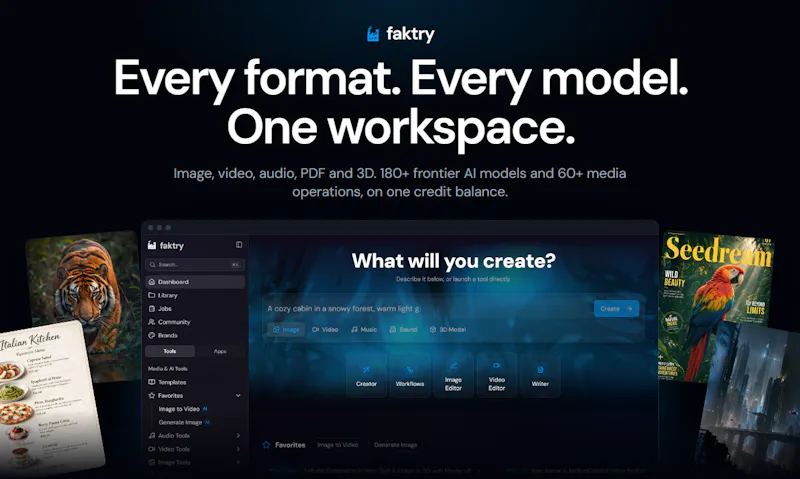Click the Image Tools icon in sidebar

152,462
